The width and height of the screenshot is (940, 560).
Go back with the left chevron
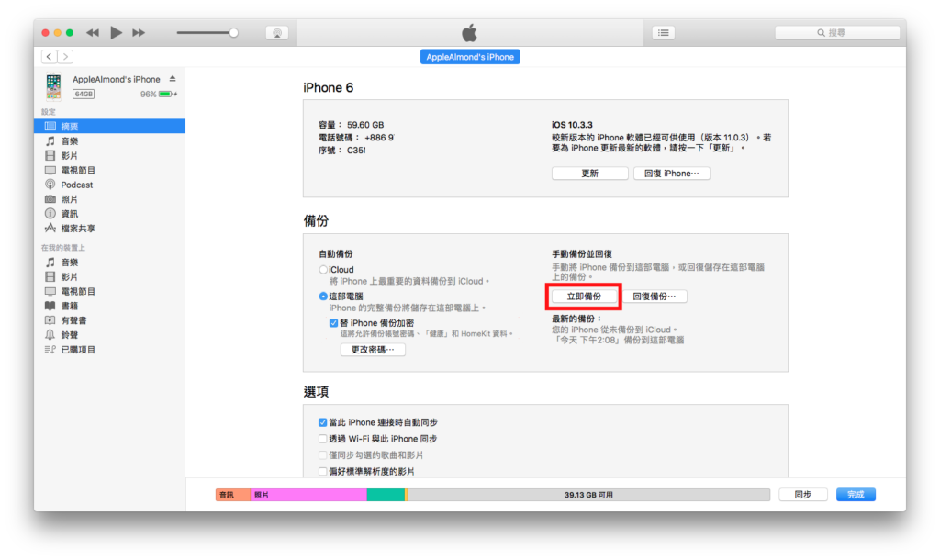[50, 56]
